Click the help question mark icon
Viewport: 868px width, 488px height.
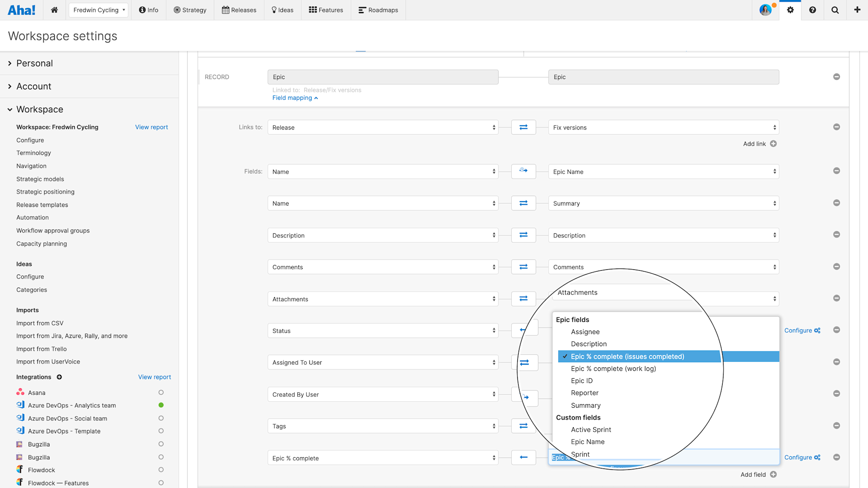(x=812, y=10)
